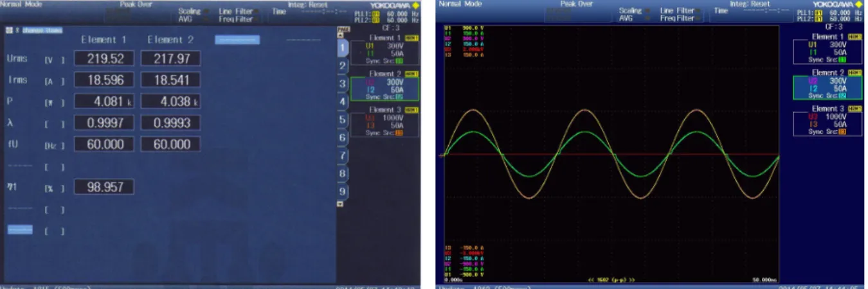Select page tab 9 on numeric screen

pyautogui.click(x=343, y=191)
